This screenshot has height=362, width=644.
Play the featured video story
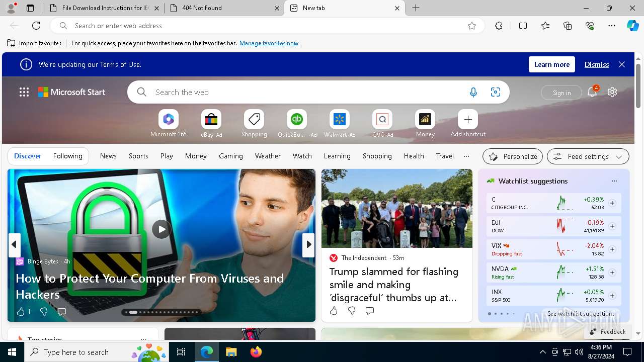coord(161,229)
